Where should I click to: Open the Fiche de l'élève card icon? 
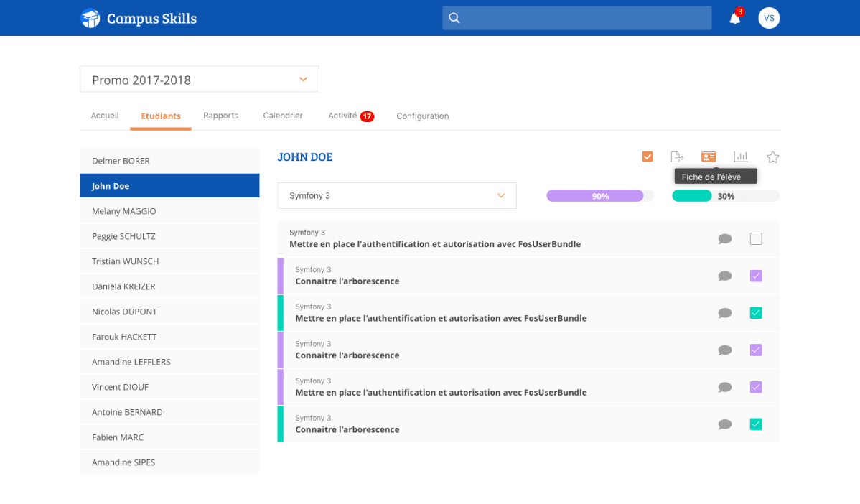(x=709, y=157)
